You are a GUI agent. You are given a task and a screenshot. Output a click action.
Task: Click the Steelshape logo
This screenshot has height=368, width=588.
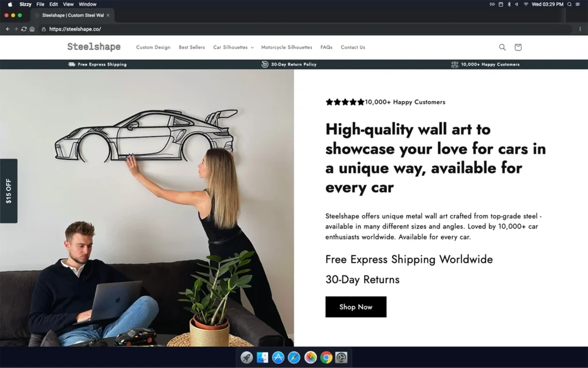coord(94,47)
